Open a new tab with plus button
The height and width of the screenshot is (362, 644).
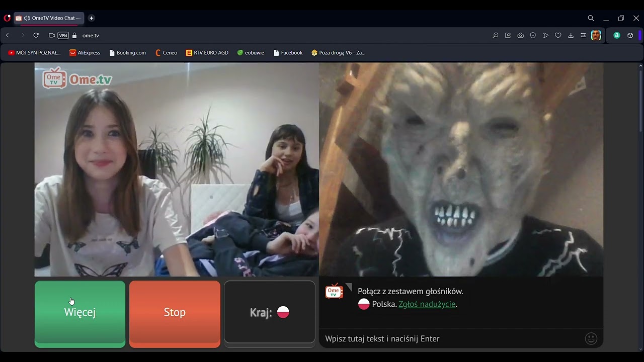coord(91,18)
